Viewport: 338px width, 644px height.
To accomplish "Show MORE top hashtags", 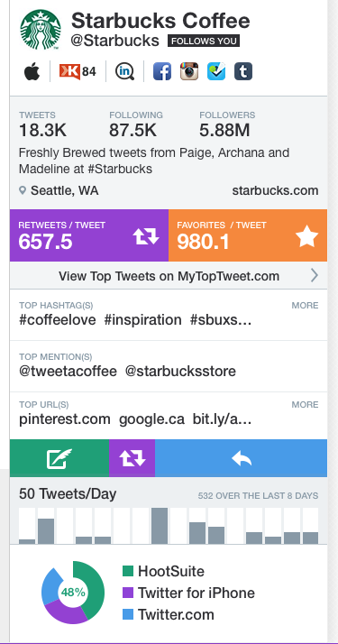I will pos(305,305).
